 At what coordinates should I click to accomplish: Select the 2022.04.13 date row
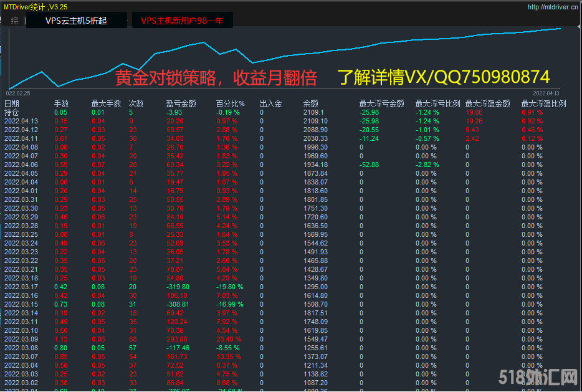[21, 121]
